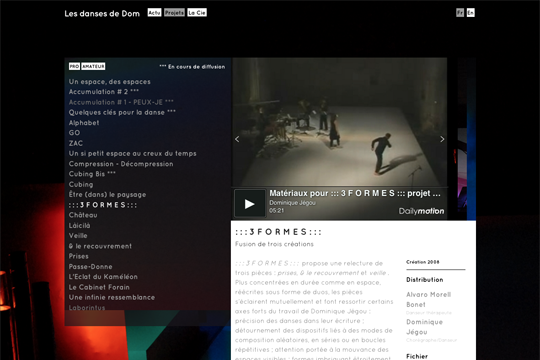Open the Actu menu
This screenshot has width=540, height=360.
pos(154,13)
